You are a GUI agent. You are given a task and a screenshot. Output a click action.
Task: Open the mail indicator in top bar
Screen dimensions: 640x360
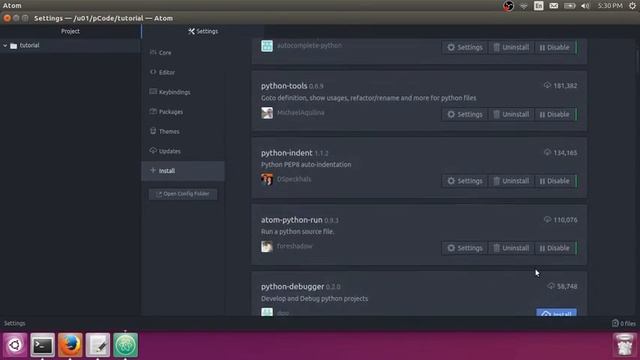tap(553, 6)
